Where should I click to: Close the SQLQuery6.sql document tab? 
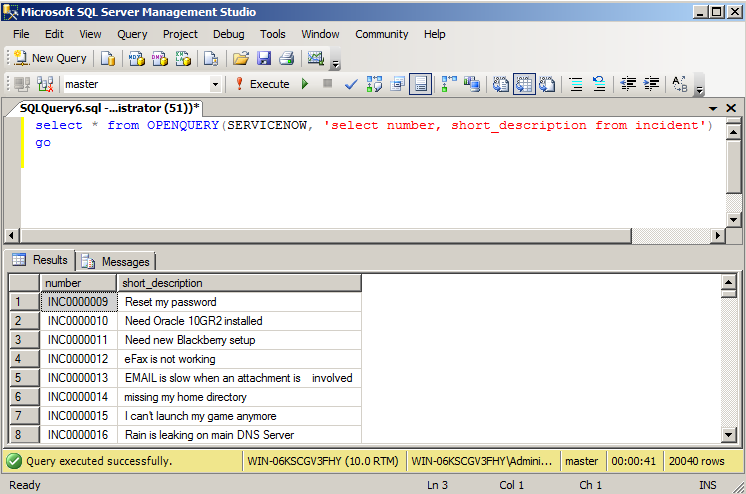(x=731, y=108)
